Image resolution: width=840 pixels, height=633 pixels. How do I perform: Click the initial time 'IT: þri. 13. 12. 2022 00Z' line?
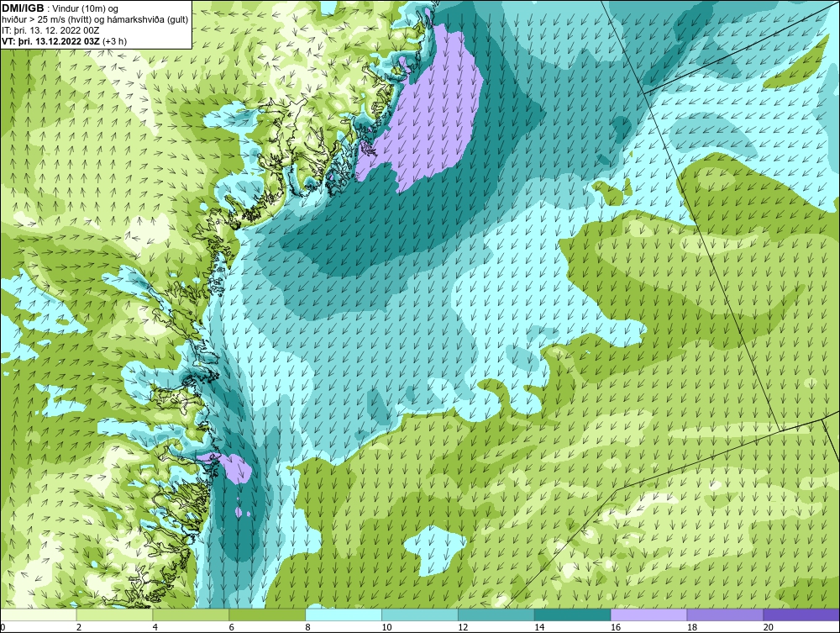(x=50, y=30)
